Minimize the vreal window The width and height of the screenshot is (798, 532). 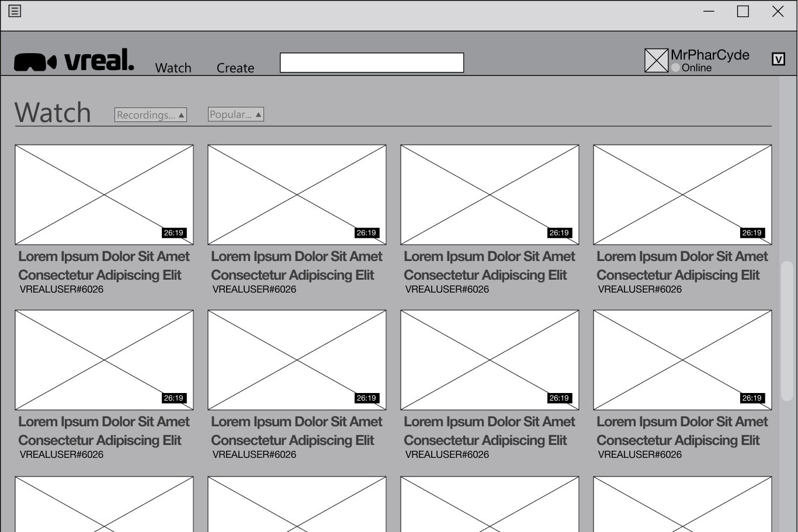[x=709, y=11]
